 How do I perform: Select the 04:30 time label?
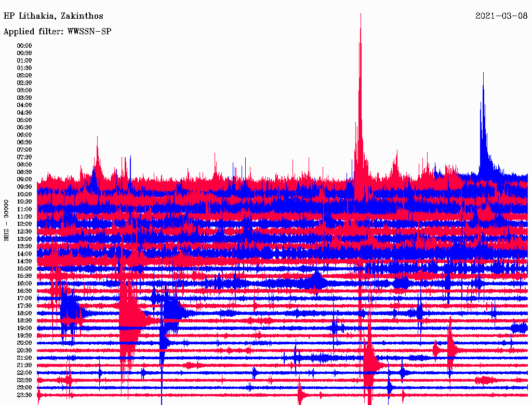(x=24, y=113)
